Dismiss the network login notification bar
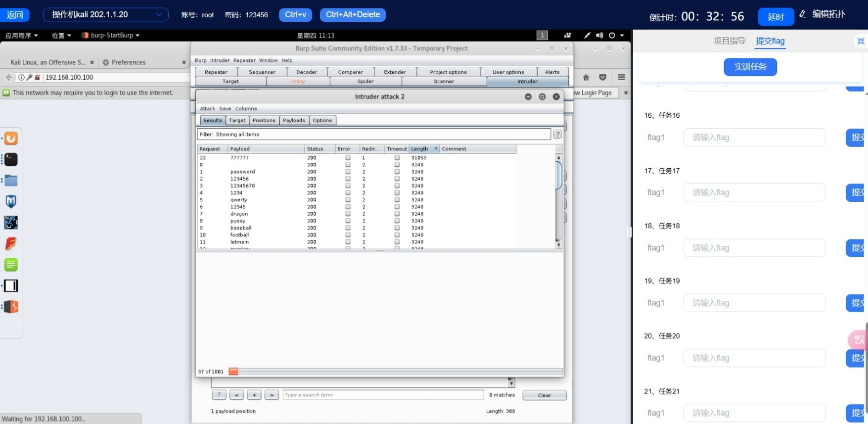 pyautogui.click(x=626, y=93)
